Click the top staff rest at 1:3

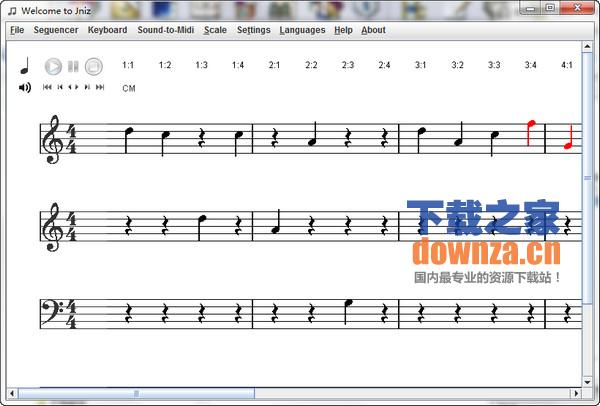coord(202,138)
